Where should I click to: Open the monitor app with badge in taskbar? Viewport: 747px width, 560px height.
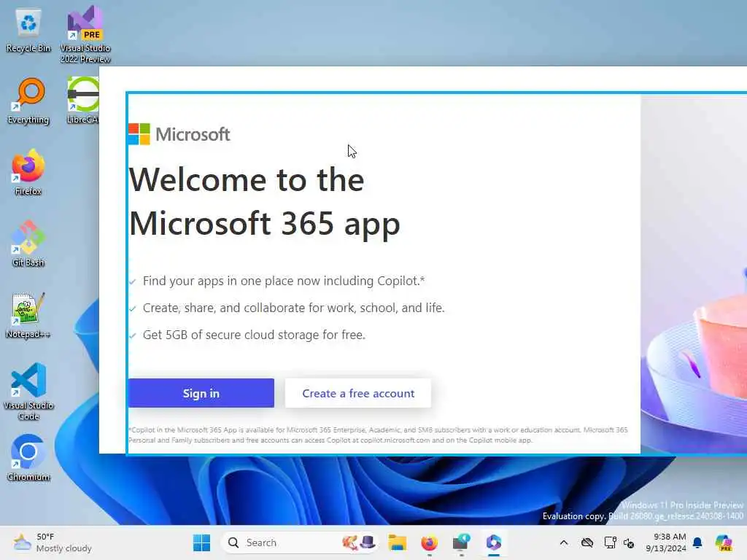[x=461, y=542]
